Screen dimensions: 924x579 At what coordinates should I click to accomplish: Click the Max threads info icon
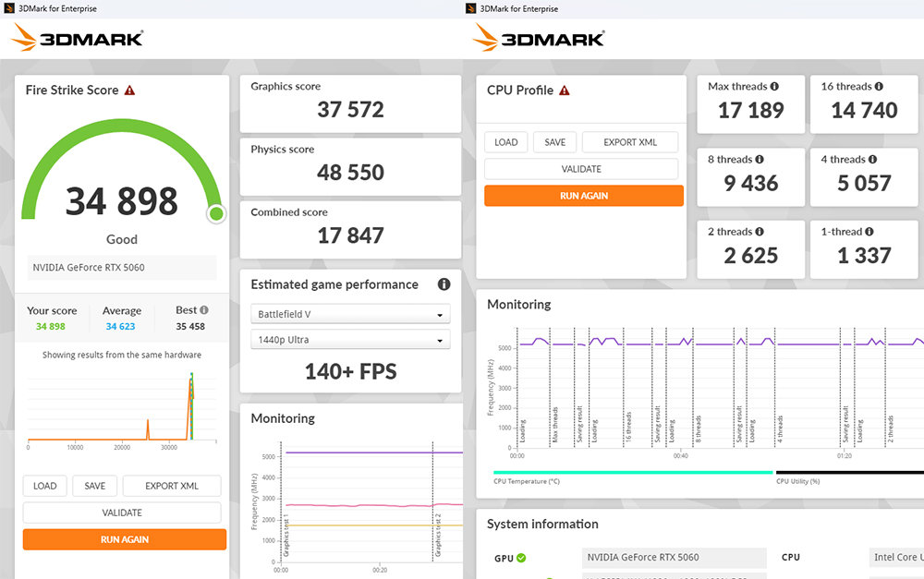tap(774, 87)
